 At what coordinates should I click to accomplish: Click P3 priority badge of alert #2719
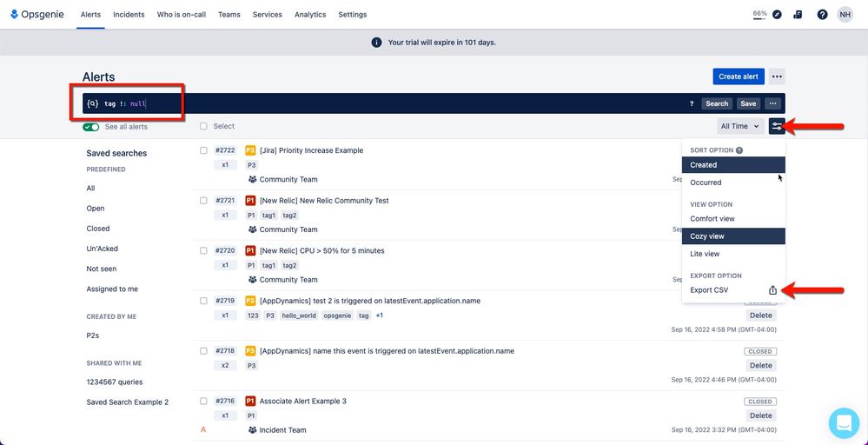click(x=250, y=301)
